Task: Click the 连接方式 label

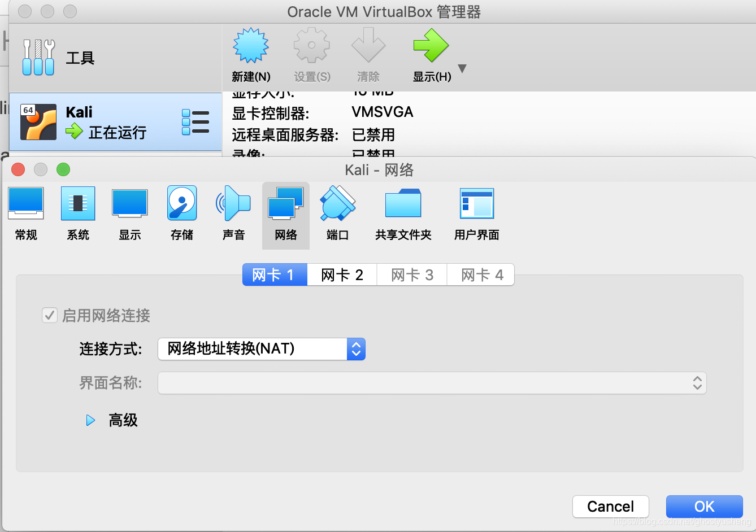Action: [x=111, y=349]
